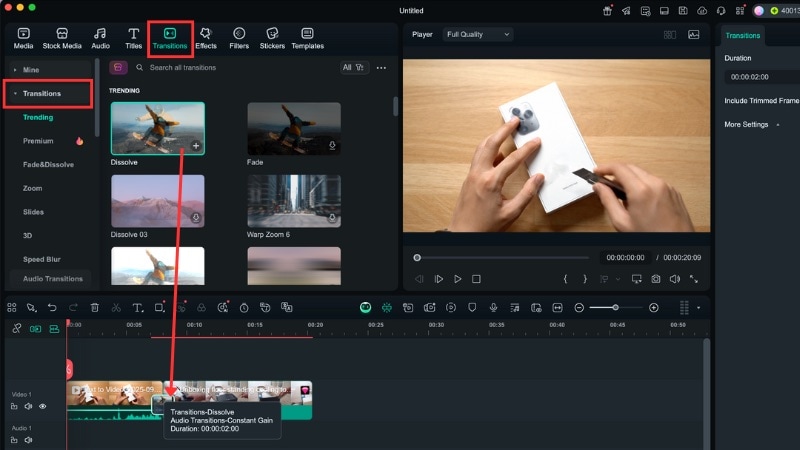The width and height of the screenshot is (800, 450).
Task: Click the Duration field value 00:00:02:00
Action: pyautogui.click(x=762, y=77)
